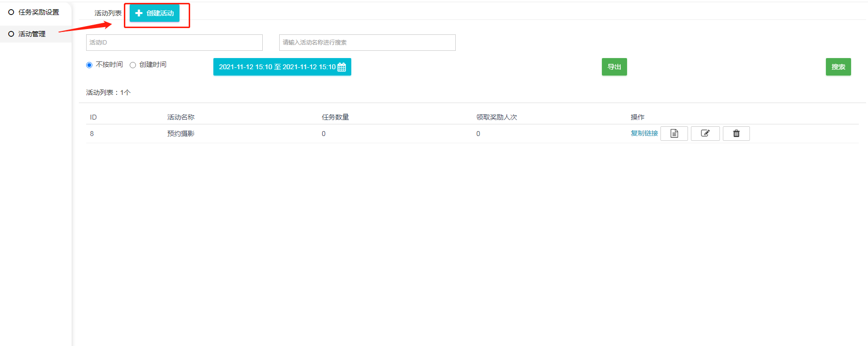This screenshot has height=346, width=868.
Task: Click the 活动名称 column header
Action: tap(180, 117)
